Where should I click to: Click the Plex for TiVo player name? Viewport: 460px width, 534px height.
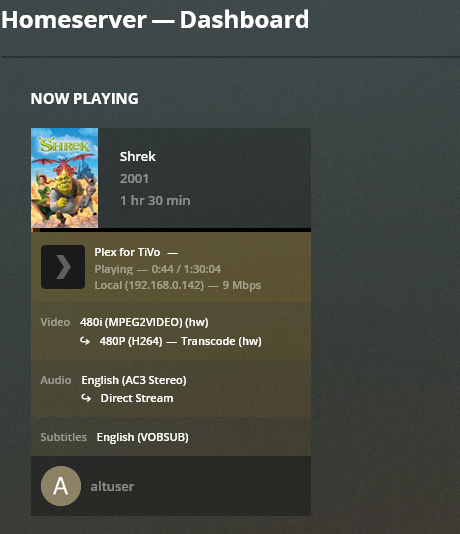pyautogui.click(x=127, y=252)
